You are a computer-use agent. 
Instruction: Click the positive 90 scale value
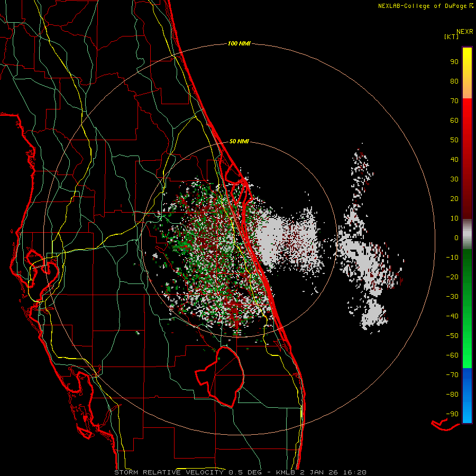tap(454, 62)
